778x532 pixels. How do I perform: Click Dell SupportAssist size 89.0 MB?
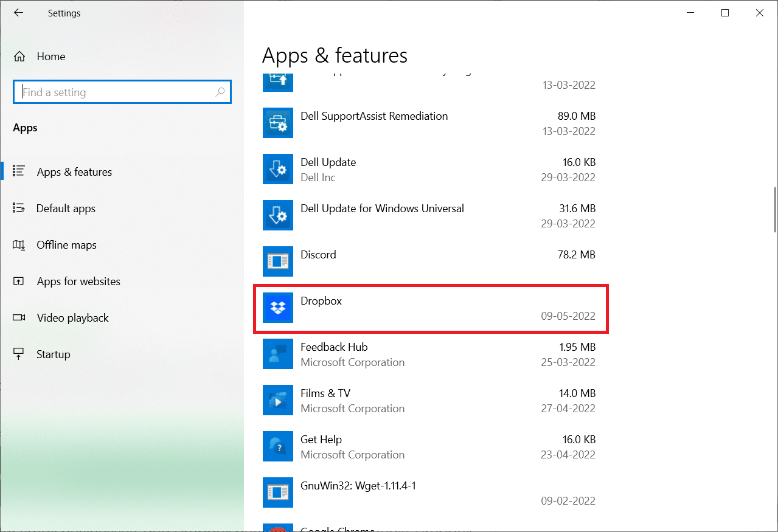pos(577,116)
